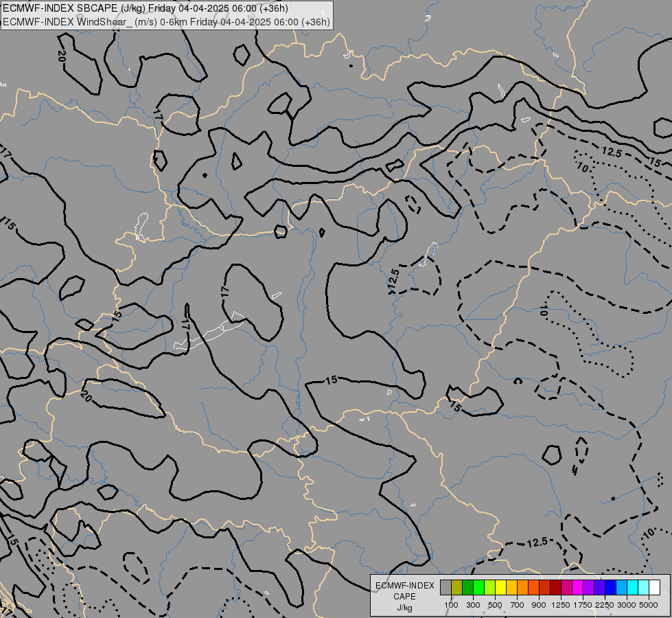The width and height of the screenshot is (672, 618).
Task: Pick the dark green legend swatch
Action: click(468, 588)
